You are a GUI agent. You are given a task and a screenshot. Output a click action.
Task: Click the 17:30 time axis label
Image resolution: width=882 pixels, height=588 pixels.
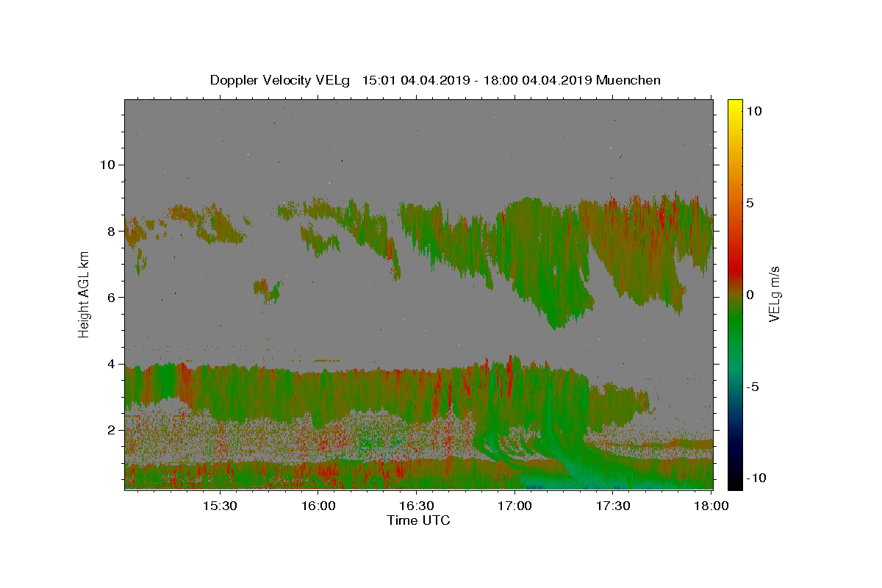[x=614, y=506]
